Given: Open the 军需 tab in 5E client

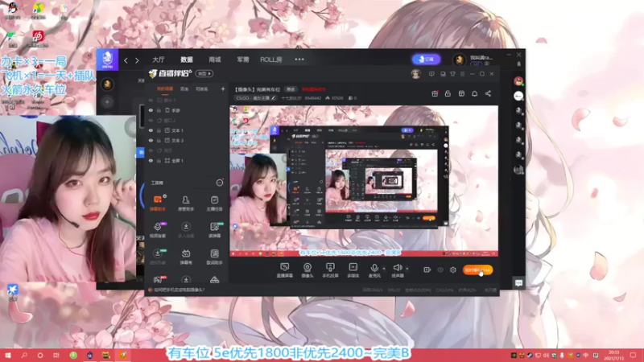Looking at the screenshot, I should tap(243, 60).
